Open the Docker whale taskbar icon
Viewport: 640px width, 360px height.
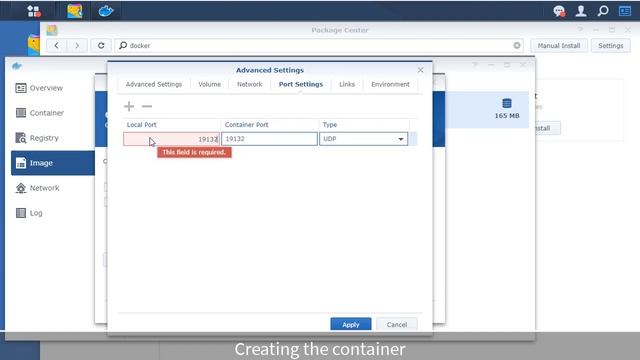[x=106, y=11]
